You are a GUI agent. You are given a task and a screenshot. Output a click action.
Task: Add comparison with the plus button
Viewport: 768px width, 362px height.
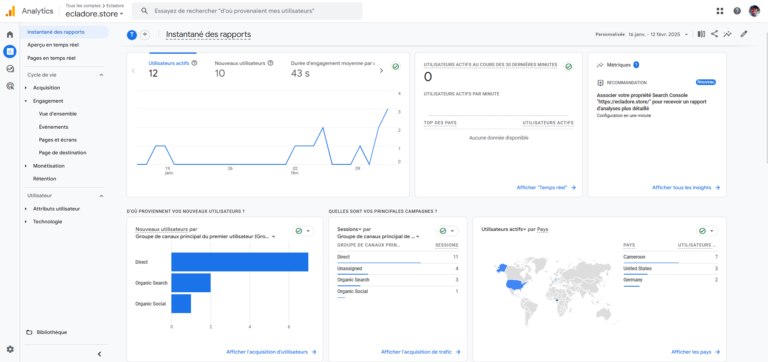[144, 34]
